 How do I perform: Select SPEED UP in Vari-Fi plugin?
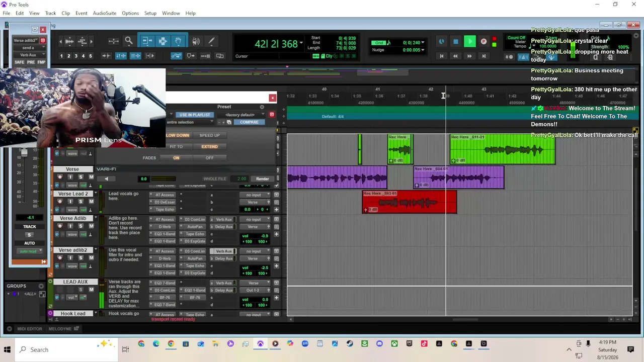click(209, 135)
